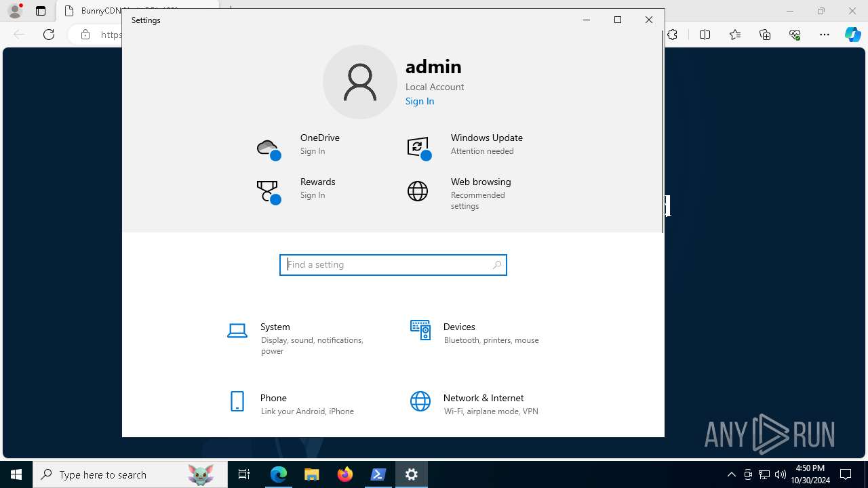This screenshot has height=488, width=868.
Task: Show hidden system tray icons
Action: (731, 474)
